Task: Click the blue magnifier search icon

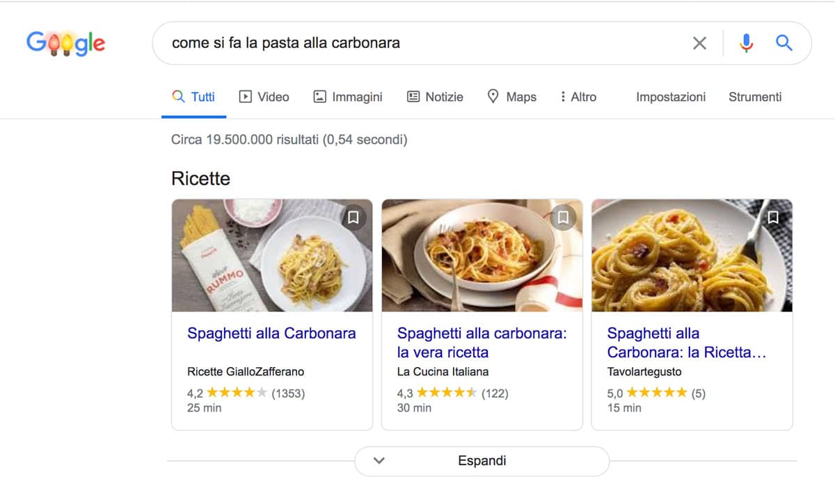Action: tap(784, 43)
